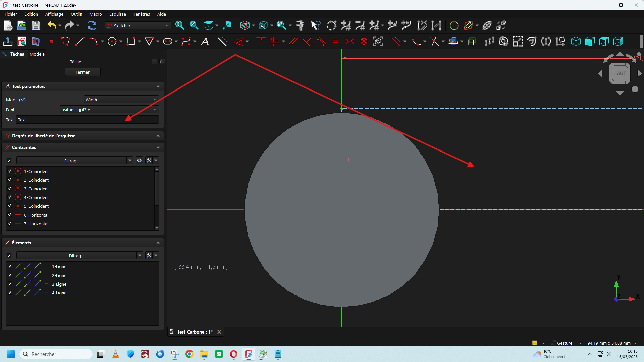Click the undo arrow icon

(51, 25)
